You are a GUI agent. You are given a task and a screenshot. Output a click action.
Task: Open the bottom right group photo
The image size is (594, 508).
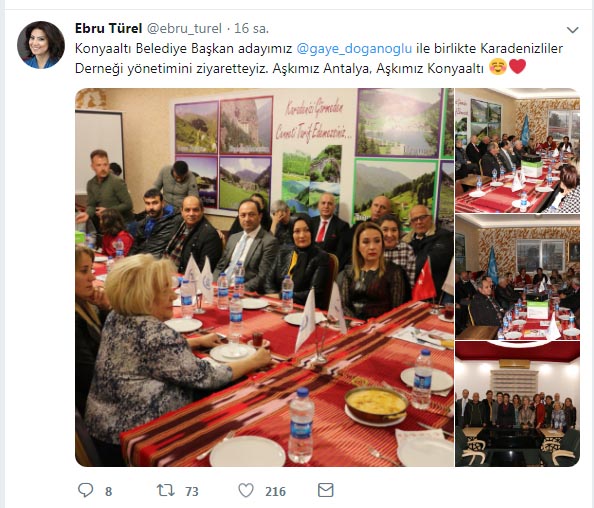(x=517, y=403)
